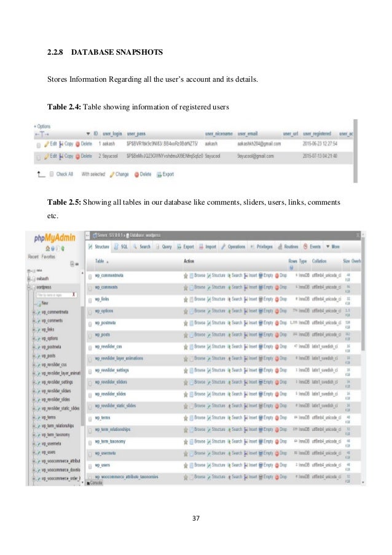Insert a row into wp_revslider_sliders
392x555 pixels.
[x=251, y=382]
